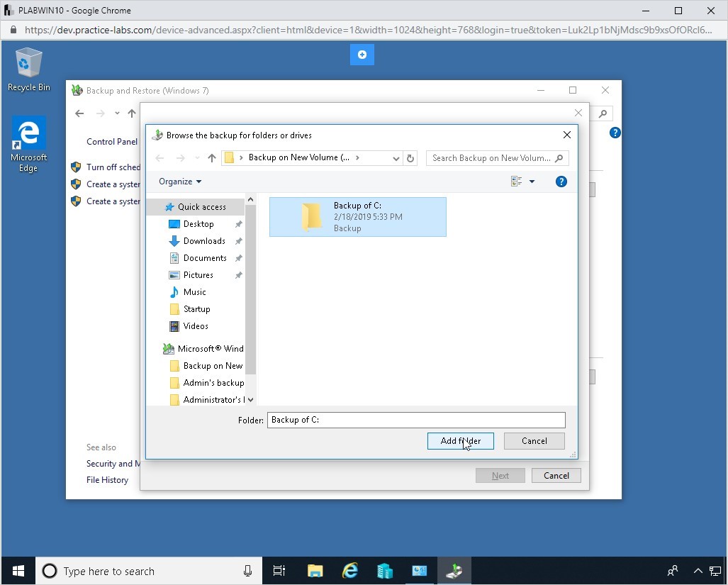Viewport: 728px width, 585px height.
Task: Open People icon in system tray
Action: (x=673, y=571)
